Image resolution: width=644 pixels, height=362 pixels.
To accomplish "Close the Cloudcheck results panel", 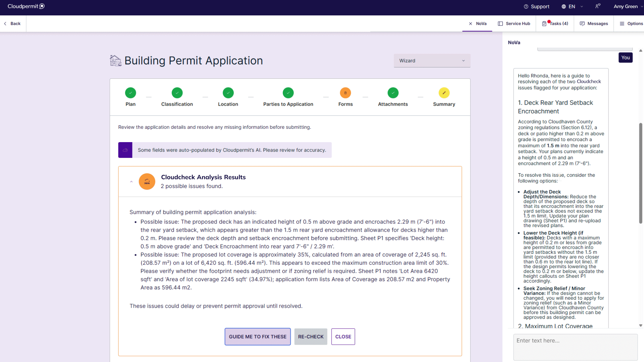I will [343, 337].
